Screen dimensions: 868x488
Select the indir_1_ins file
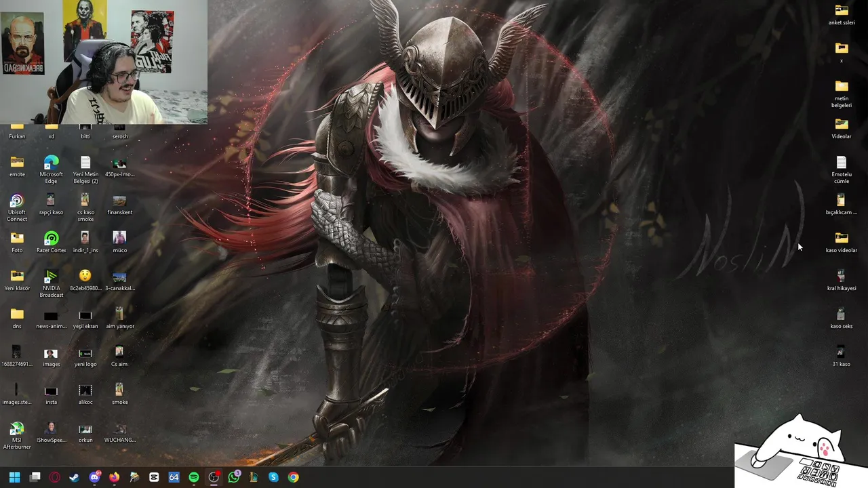[x=85, y=243]
